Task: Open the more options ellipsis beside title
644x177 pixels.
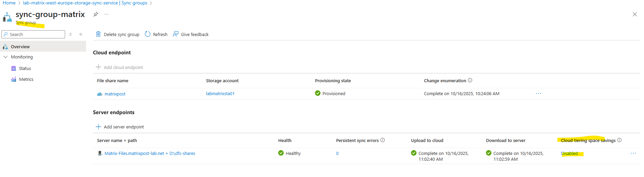Action: click(x=107, y=14)
